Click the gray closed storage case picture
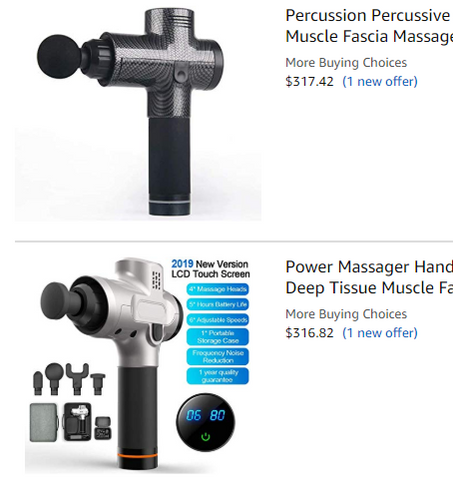Screen dimensions: 453x480 [x=44, y=422]
